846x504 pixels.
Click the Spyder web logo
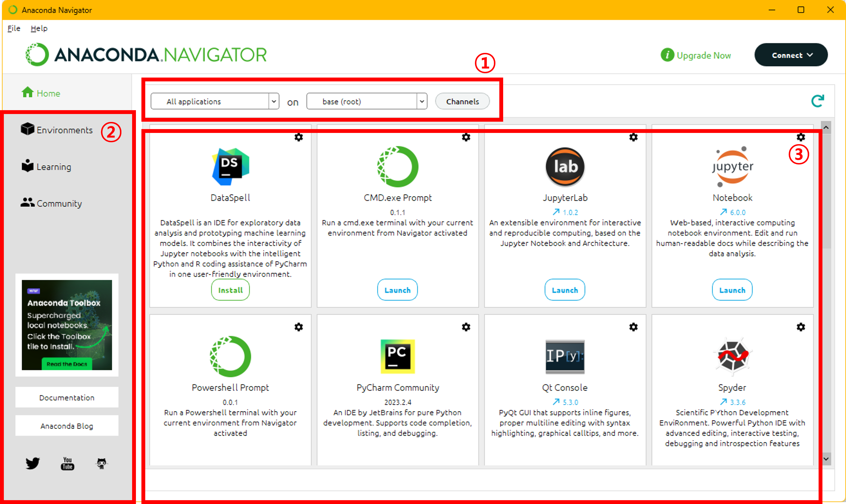733,356
